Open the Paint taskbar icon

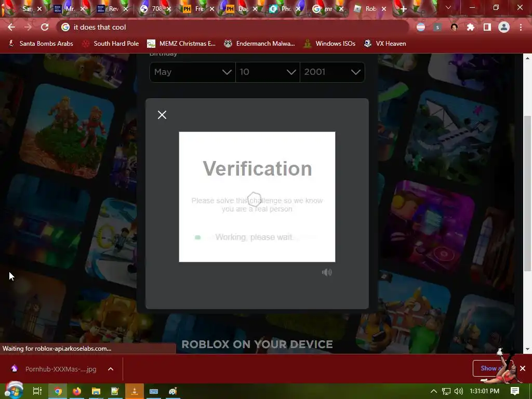click(172, 392)
